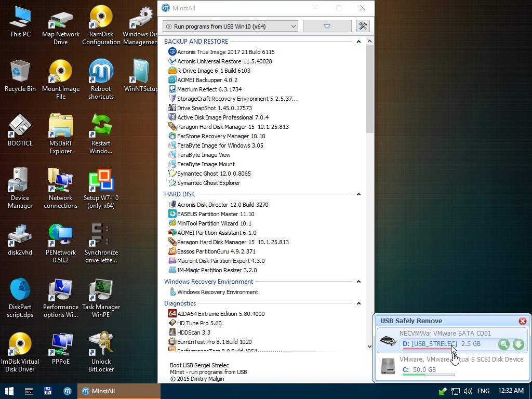Screen dimensions: 532x399
Task: Open Performance options shortcut
Action: coord(61,299)
